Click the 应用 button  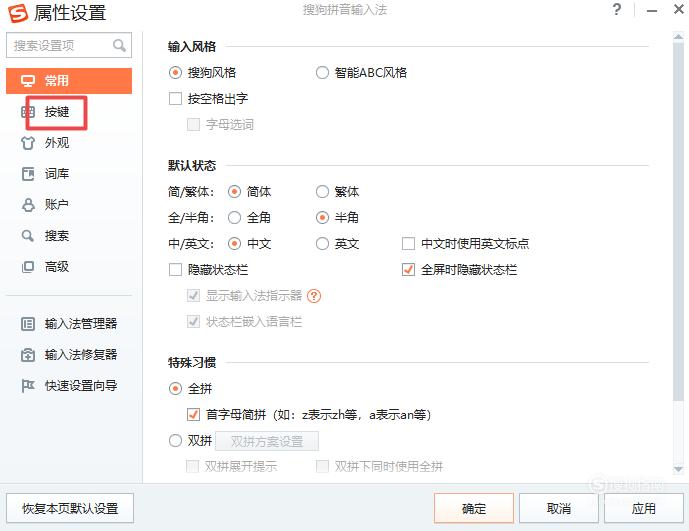click(643, 509)
